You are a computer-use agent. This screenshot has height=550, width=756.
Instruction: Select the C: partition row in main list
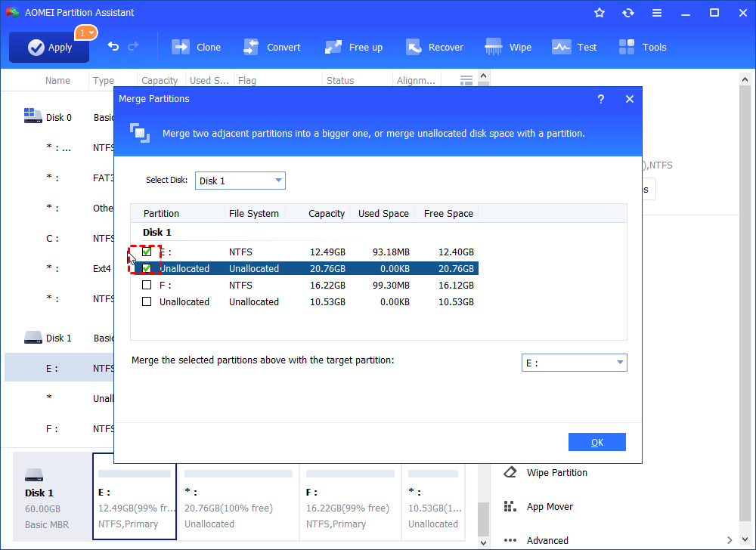click(59, 239)
